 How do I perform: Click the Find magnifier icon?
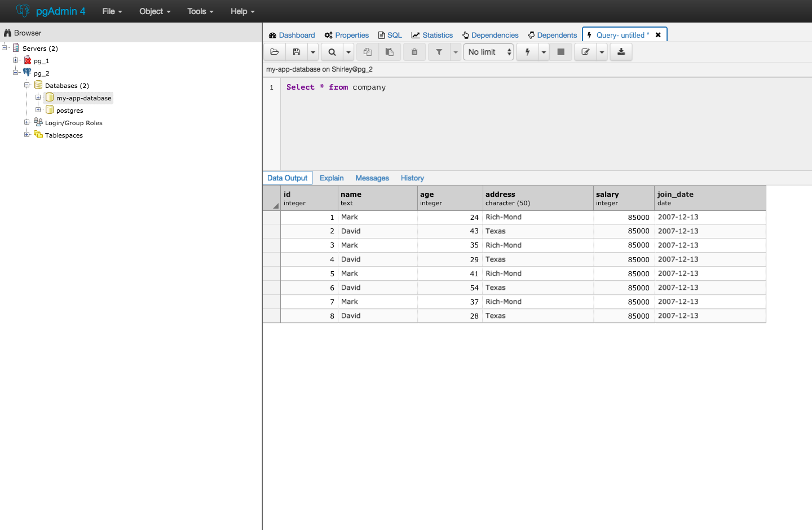click(x=332, y=52)
